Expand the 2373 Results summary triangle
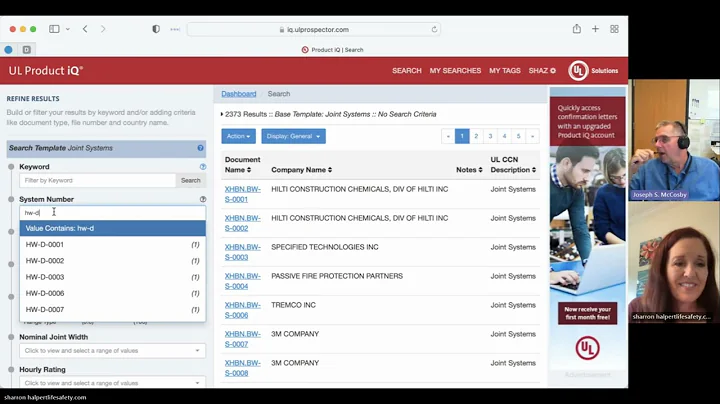 (x=222, y=114)
